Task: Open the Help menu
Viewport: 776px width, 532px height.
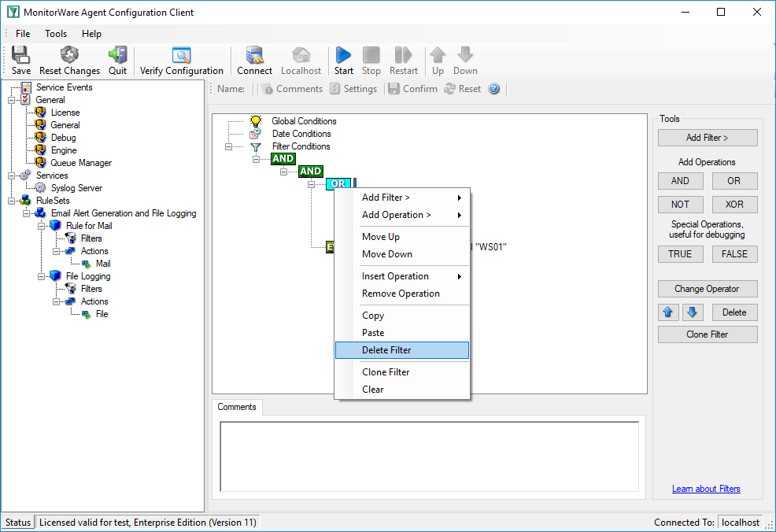Action: [x=91, y=34]
